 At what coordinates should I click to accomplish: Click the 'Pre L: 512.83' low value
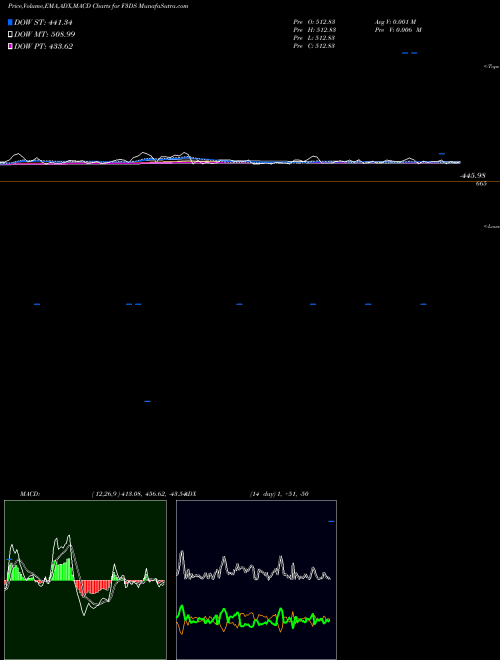click(x=314, y=38)
